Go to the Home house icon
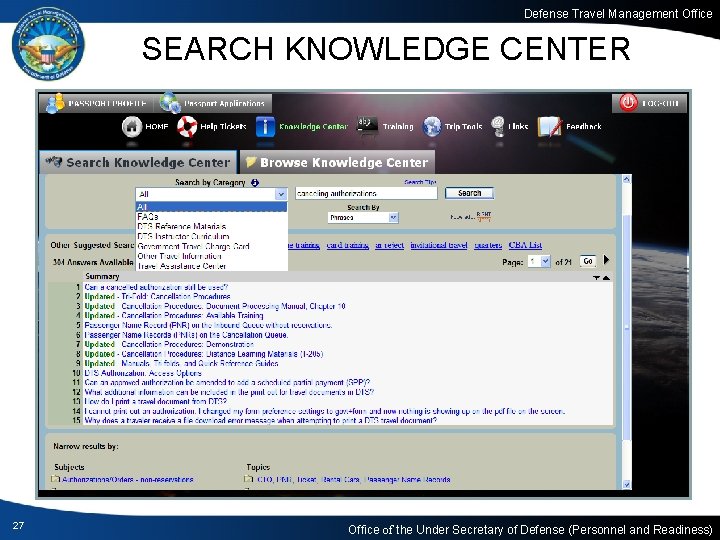720x540 pixels. (x=132, y=126)
